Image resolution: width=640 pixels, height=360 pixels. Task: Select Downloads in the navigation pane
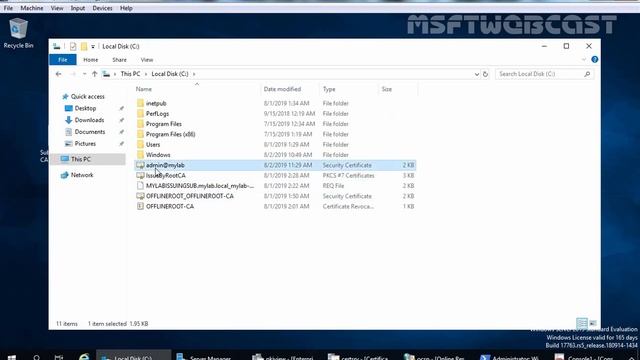pos(89,120)
